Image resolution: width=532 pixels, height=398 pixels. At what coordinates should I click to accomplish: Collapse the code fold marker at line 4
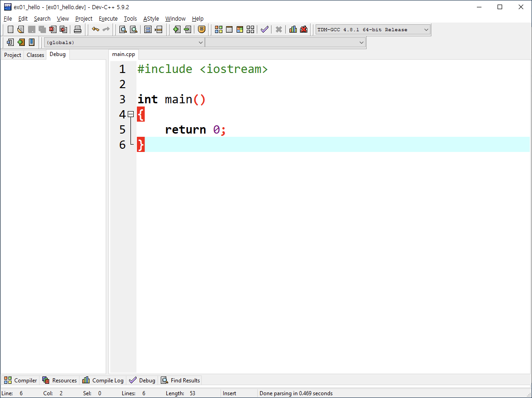(x=130, y=113)
